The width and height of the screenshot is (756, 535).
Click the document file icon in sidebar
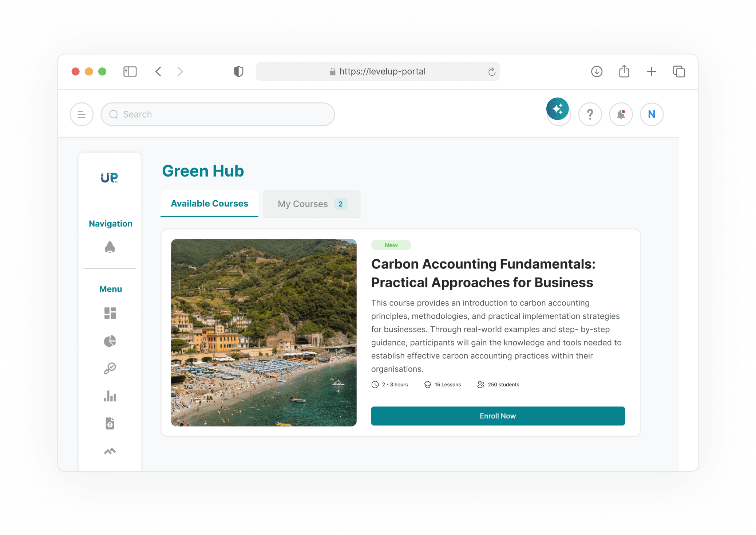[110, 424]
